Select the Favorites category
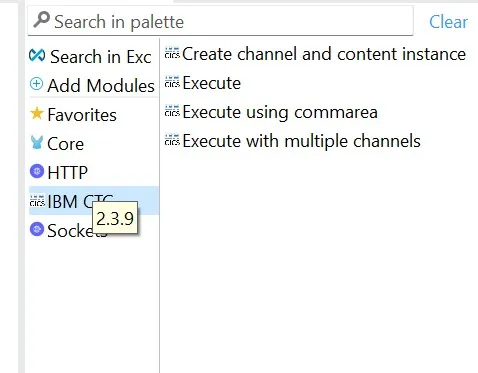 point(82,115)
